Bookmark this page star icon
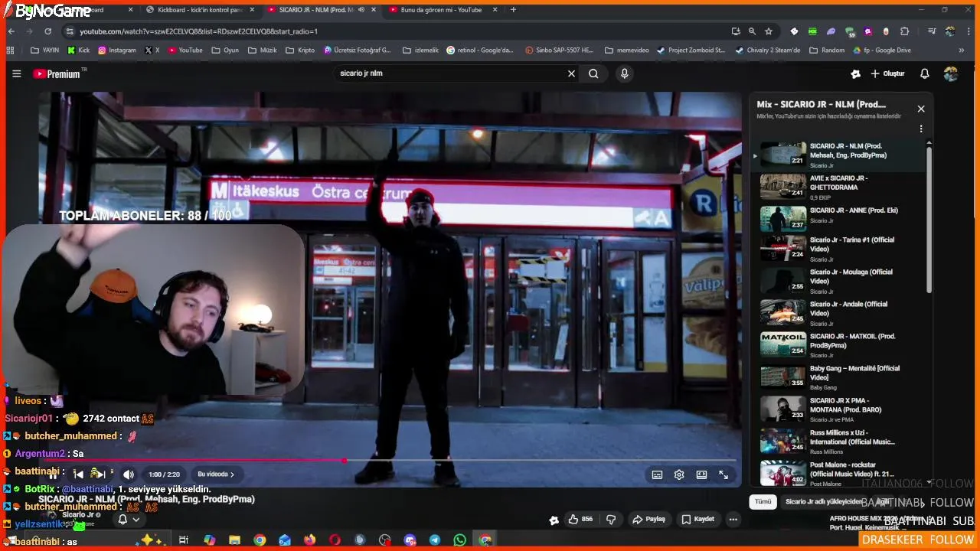This screenshot has height=551, width=980. pyautogui.click(x=769, y=31)
